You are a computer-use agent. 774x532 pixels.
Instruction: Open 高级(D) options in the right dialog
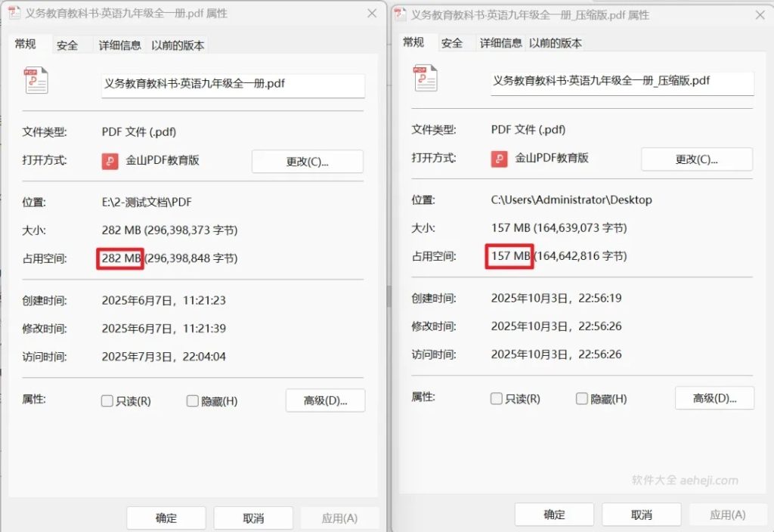[714, 398]
